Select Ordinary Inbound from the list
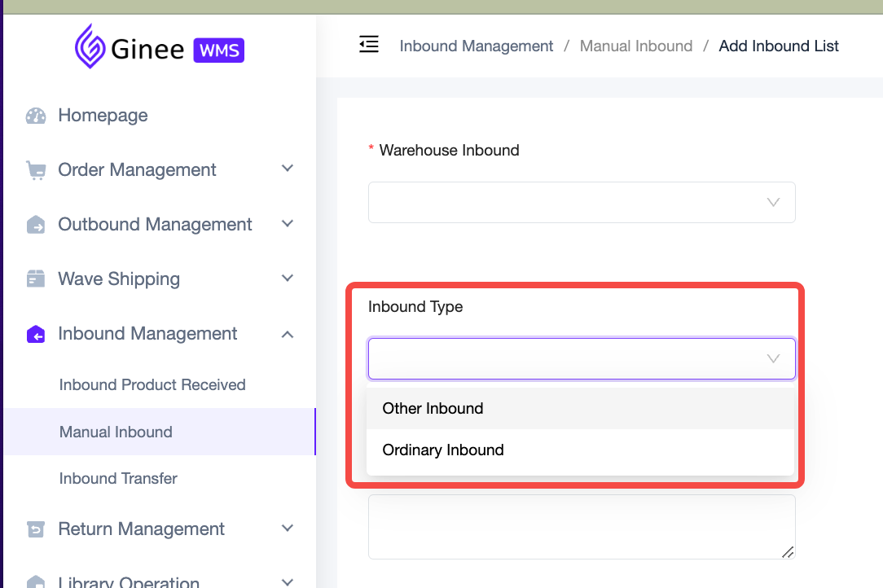Image resolution: width=883 pixels, height=588 pixels. [x=443, y=450]
